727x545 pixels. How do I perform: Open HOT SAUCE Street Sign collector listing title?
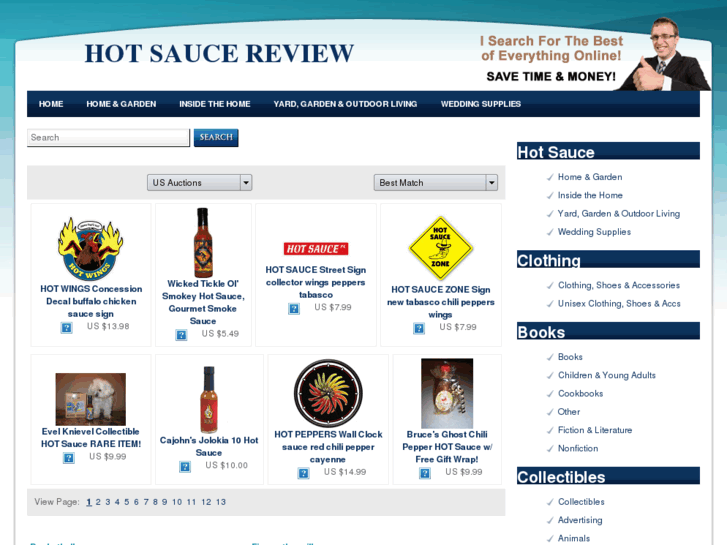tap(316, 282)
